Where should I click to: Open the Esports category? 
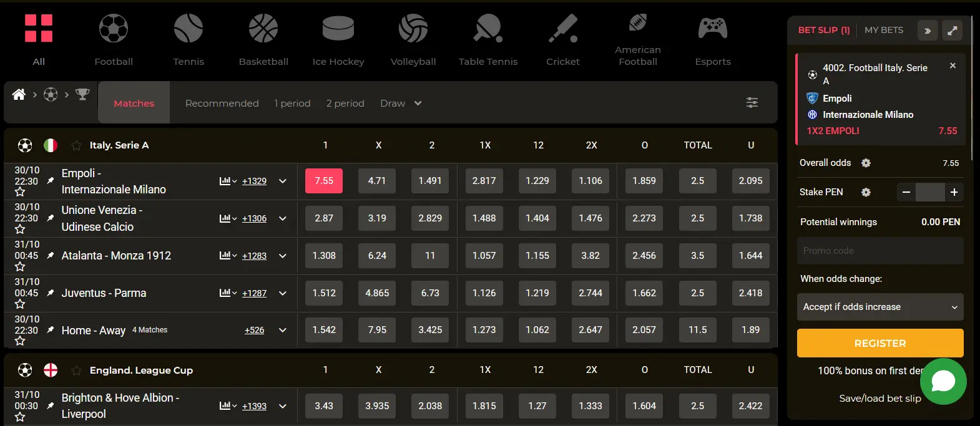pyautogui.click(x=713, y=40)
